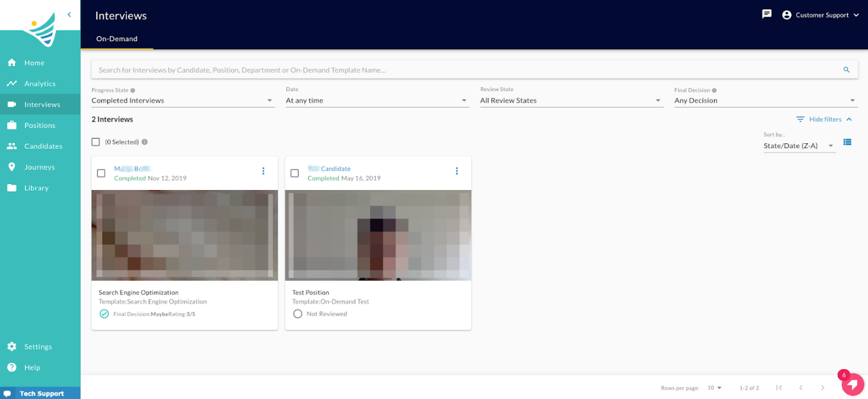Viewport: 868px width, 399px height.
Task: Go to the previous page arrow
Action: [x=801, y=387]
